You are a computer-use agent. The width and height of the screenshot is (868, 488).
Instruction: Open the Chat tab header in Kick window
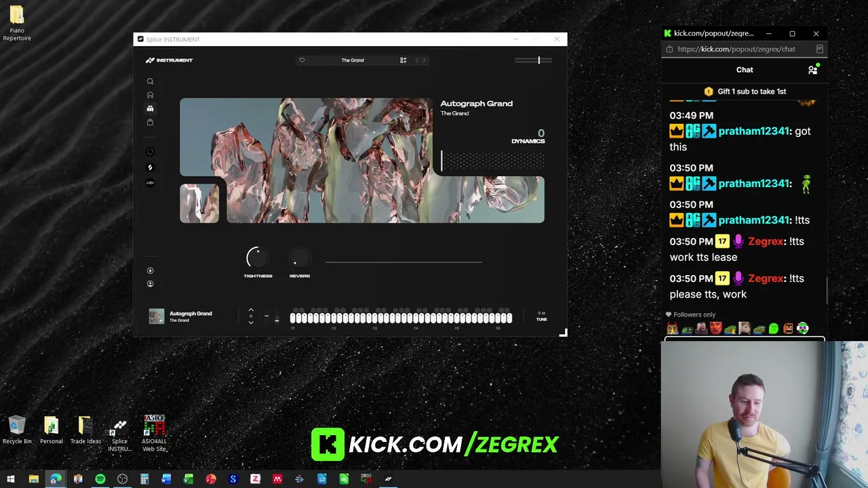pos(745,70)
